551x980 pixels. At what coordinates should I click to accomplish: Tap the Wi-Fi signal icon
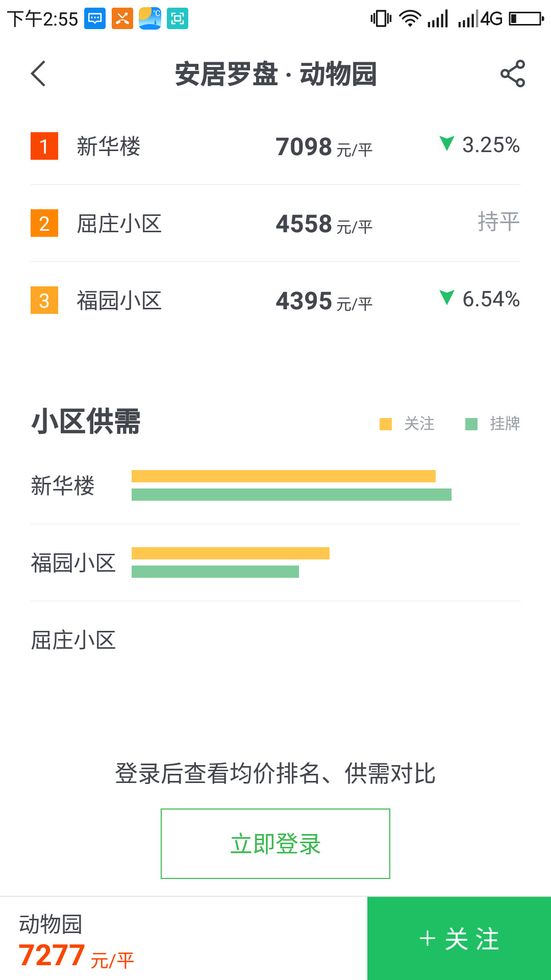pyautogui.click(x=410, y=19)
